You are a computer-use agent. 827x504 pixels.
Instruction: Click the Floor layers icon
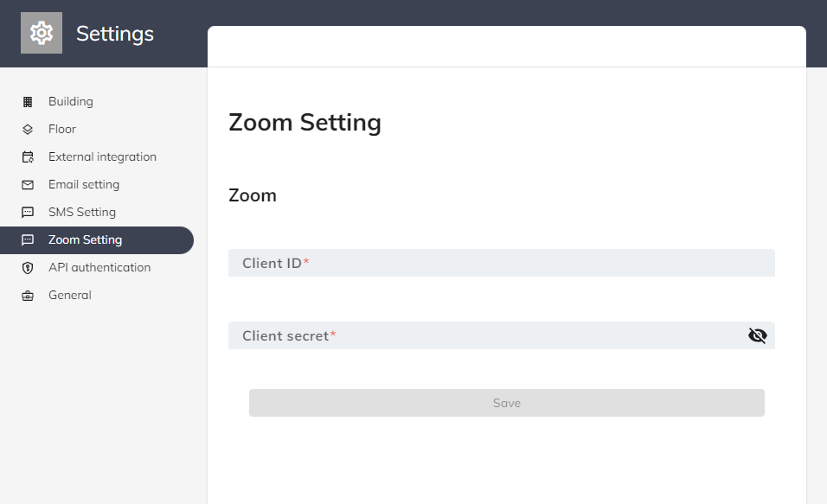coord(28,130)
